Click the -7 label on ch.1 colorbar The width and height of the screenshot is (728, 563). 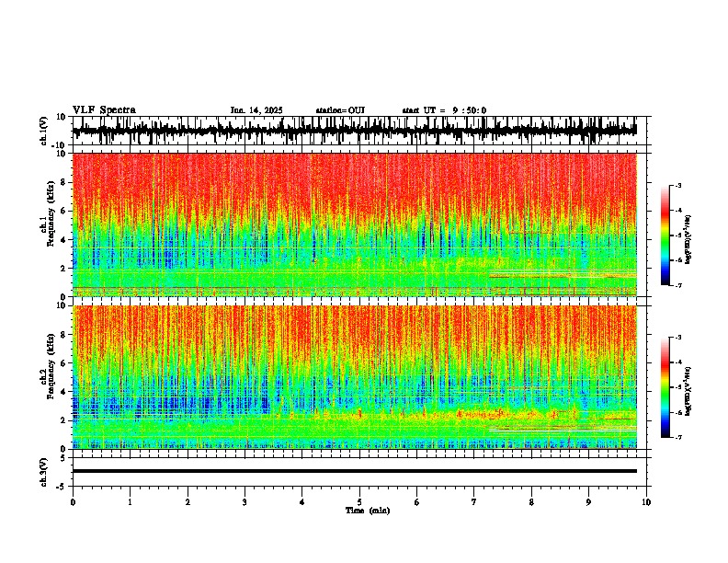point(678,285)
